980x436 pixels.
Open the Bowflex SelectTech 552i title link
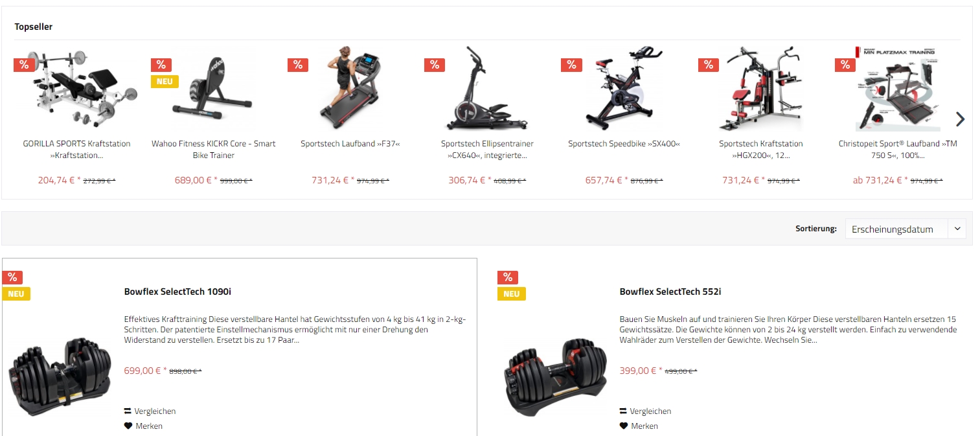click(670, 292)
